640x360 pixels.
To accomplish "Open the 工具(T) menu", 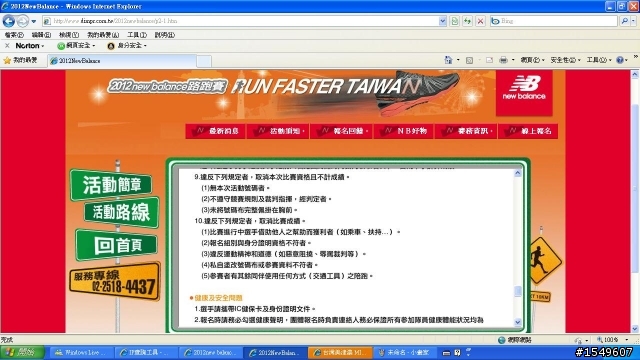I will pos(137,35).
